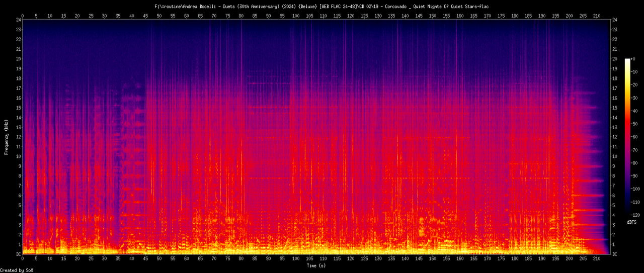644x273 pixels.
Task: Click the '-50' value on dBFS legend
Action: click(634, 124)
